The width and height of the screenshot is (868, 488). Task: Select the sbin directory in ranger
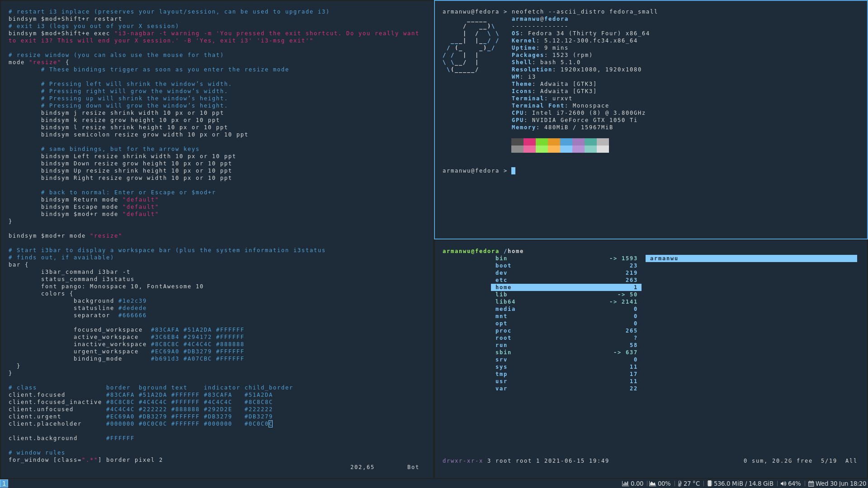click(566, 352)
